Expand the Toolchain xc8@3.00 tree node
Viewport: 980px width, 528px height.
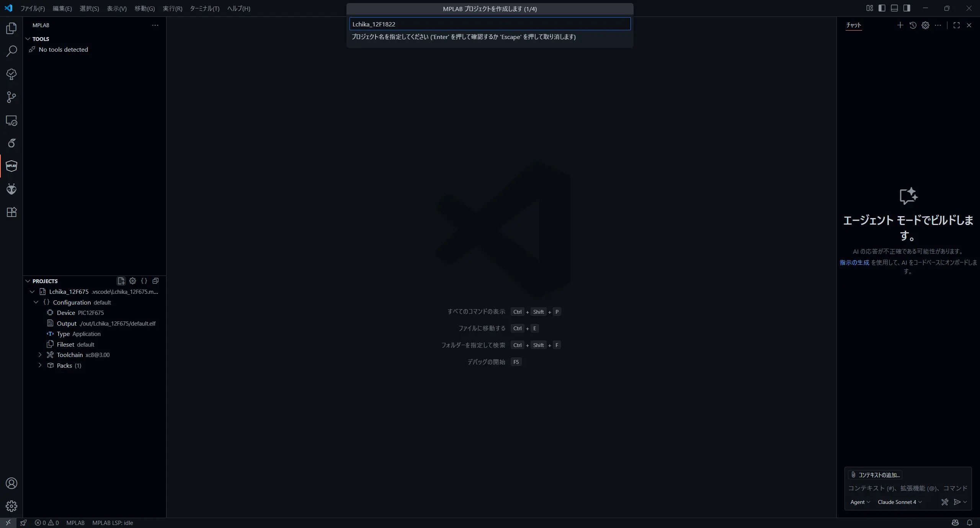click(x=40, y=355)
